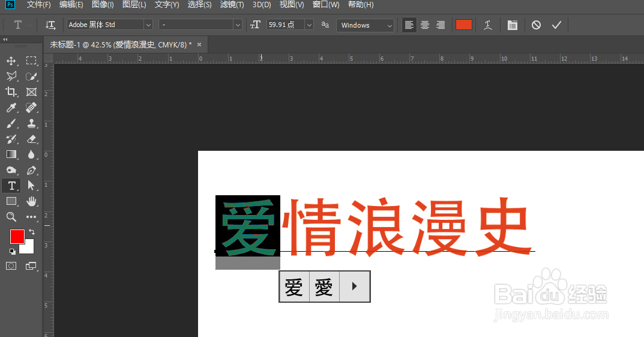Select the Rectangular Marquee tool
Screen dimensions: 644x337
(x=31, y=61)
